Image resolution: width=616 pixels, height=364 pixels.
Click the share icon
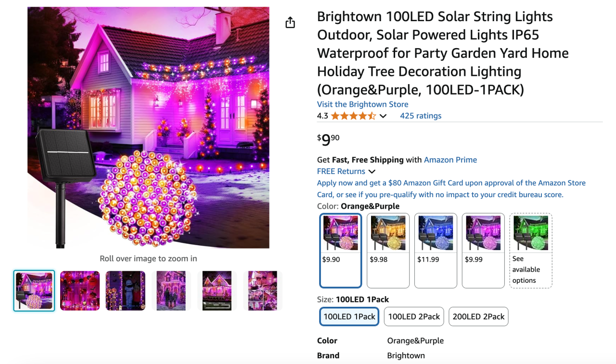click(290, 22)
